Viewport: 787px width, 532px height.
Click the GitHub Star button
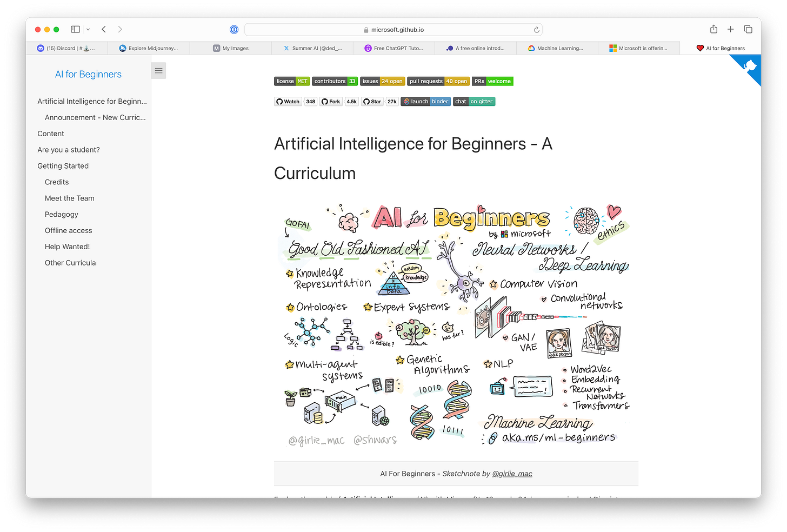(372, 102)
